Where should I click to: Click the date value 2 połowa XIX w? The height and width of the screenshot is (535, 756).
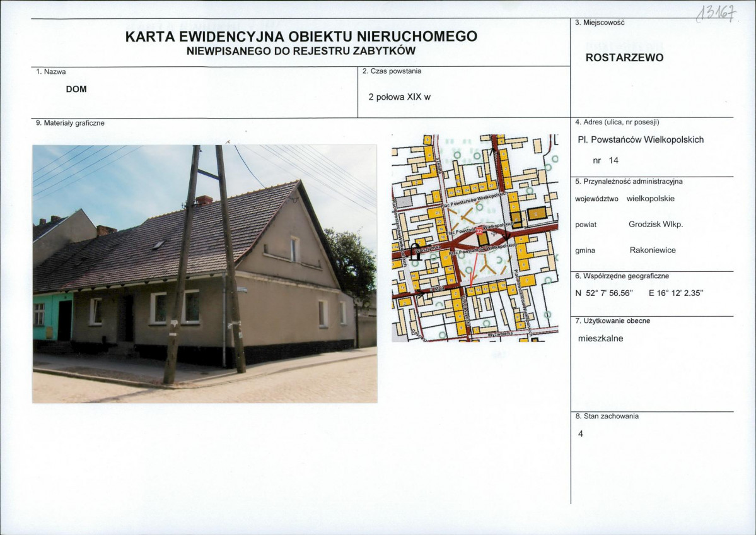[x=399, y=97]
